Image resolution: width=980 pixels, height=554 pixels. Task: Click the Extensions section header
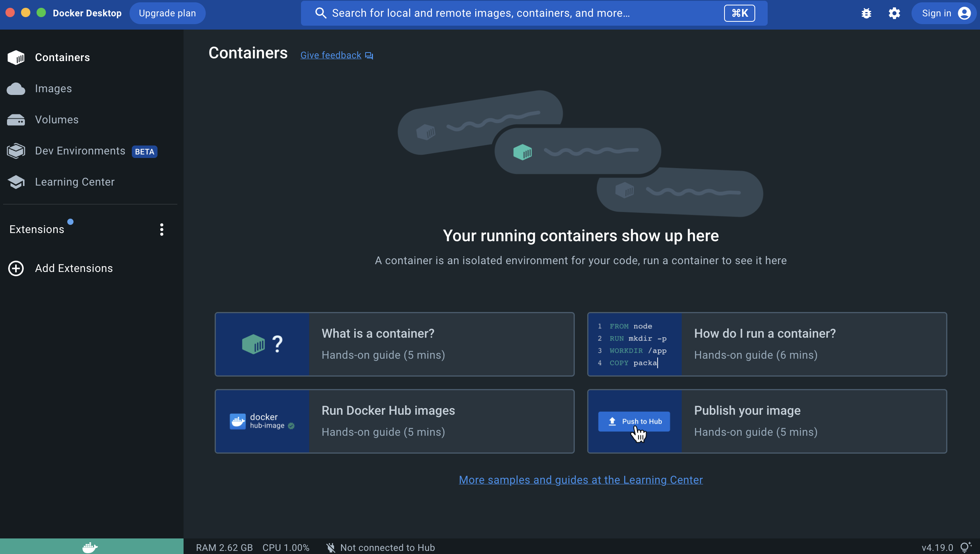(37, 230)
